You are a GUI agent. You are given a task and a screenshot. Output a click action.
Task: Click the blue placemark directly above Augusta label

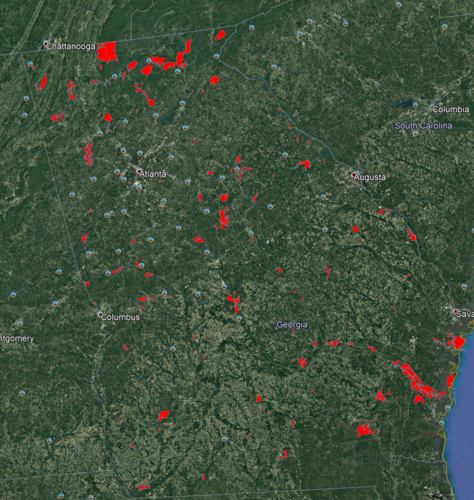[x=357, y=173]
